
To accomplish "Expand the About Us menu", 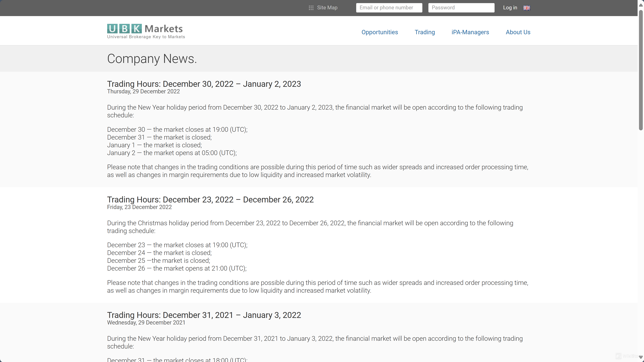I will coord(518,32).
